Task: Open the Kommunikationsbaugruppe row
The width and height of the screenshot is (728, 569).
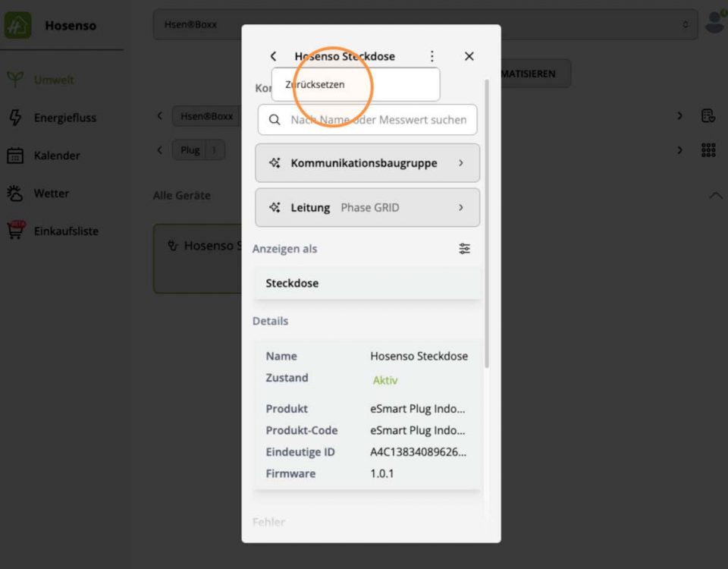Action: point(367,163)
